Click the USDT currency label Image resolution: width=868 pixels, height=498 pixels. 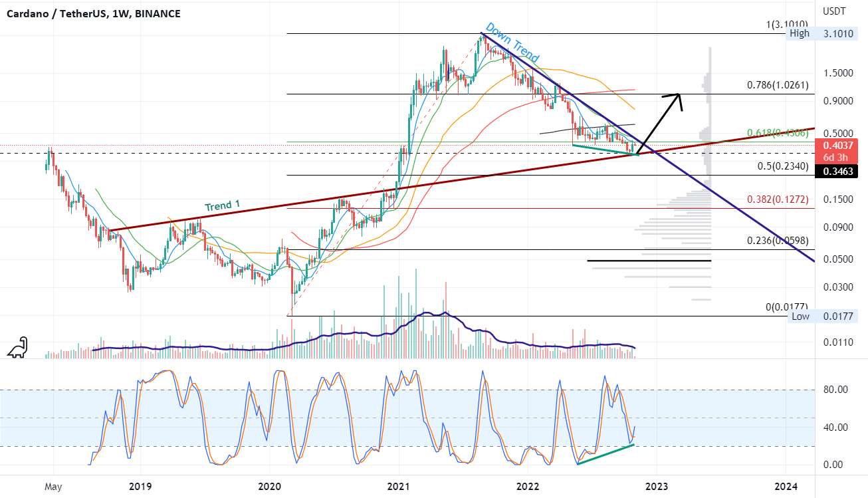click(835, 11)
